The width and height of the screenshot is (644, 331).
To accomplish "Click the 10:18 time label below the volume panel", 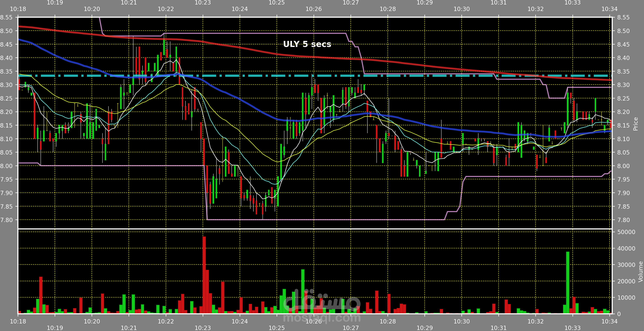I will (x=18, y=322).
